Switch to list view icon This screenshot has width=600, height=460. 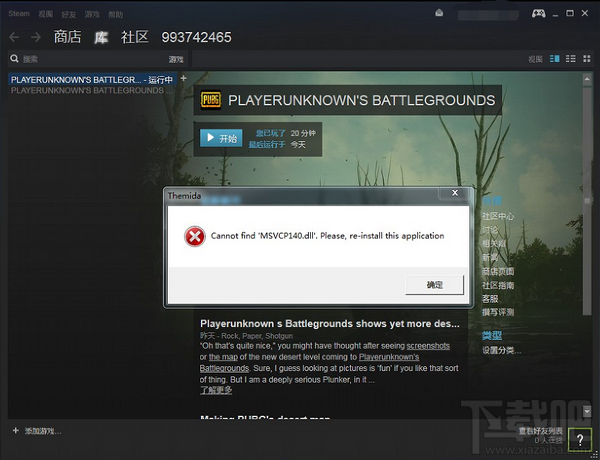571,59
